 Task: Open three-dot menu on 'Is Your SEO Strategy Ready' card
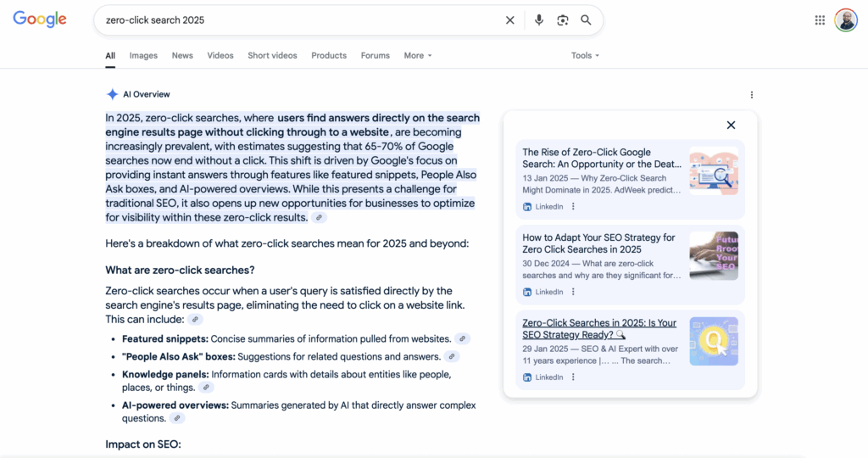point(573,377)
